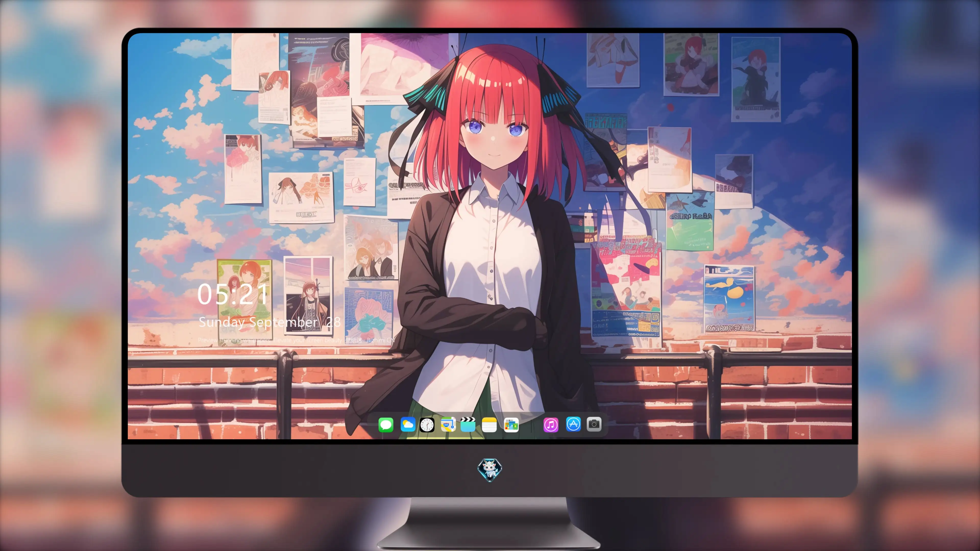Viewport: 980px width, 551px height.
Task: Open the Messages app in the dock
Action: coord(386,424)
